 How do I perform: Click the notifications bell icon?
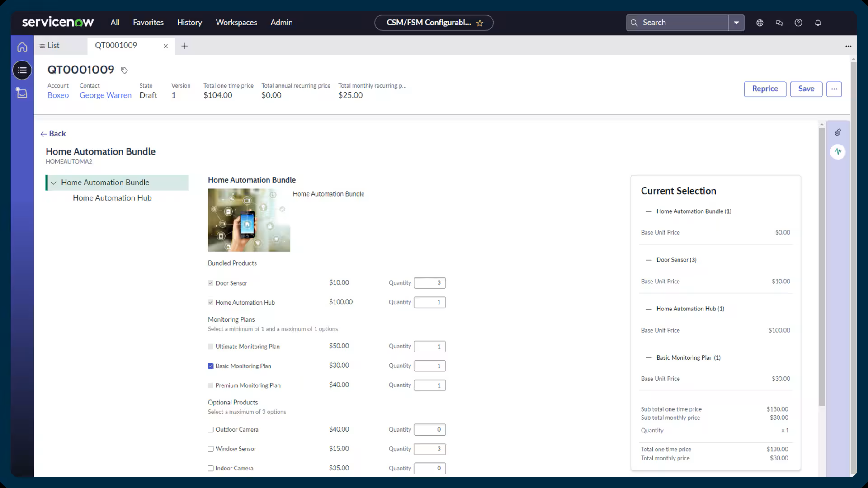point(818,23)
